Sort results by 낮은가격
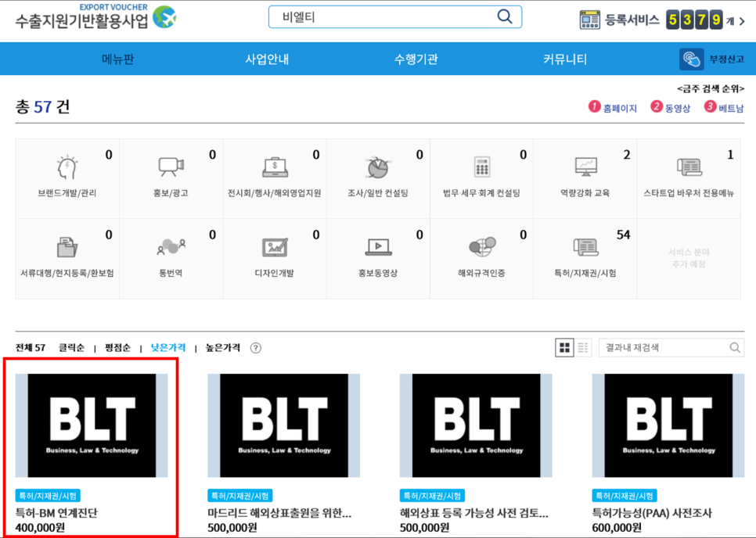 pyautogui.click(x=168, y=348)
